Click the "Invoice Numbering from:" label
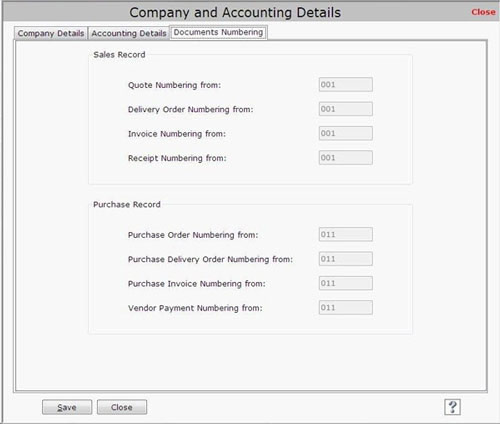 (x=177, y=134)
